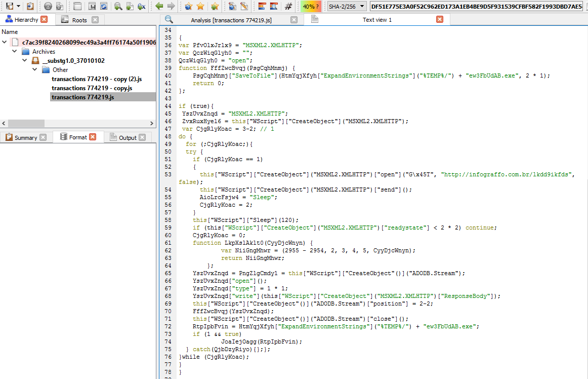Viewport: 588px width, 379px height.
Task: Click the magnifier-with-plus toolbar icon
Action: coord(118,6)
